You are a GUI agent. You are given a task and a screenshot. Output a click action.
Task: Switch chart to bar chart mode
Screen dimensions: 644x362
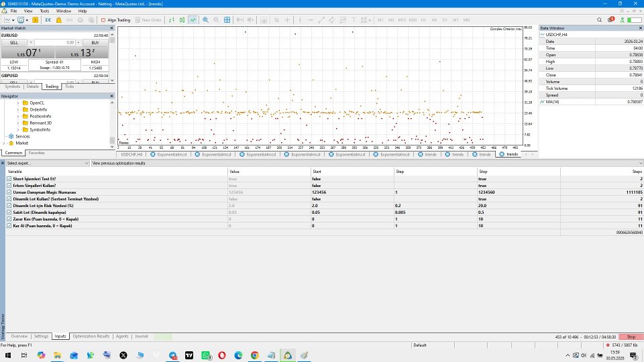171,19
